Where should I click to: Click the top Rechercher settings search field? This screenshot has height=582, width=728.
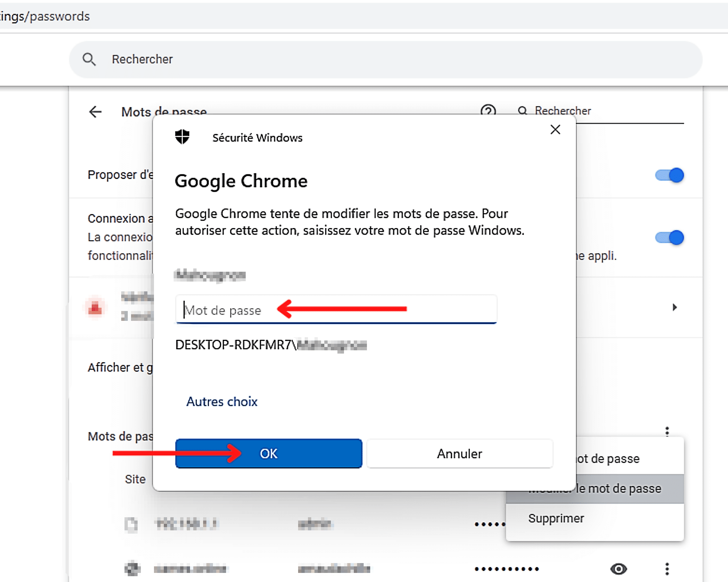point(386,59)
